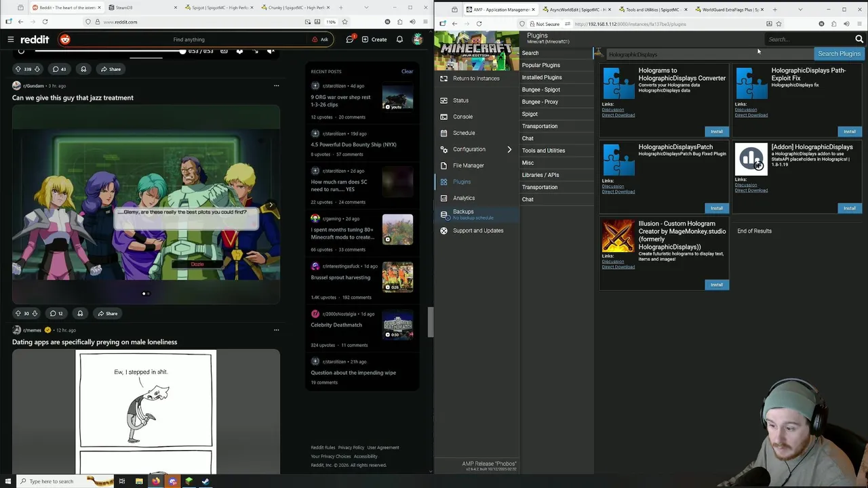The height and width of the screenshot is (488, 868).
Task: Open the Analytics icon in AMP sidebar
Action: 444,198
